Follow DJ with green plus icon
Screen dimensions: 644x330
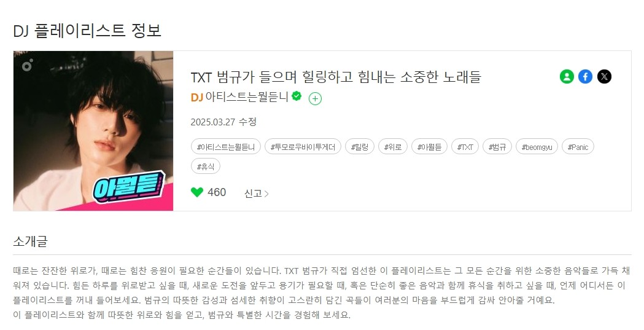(315, 98)
